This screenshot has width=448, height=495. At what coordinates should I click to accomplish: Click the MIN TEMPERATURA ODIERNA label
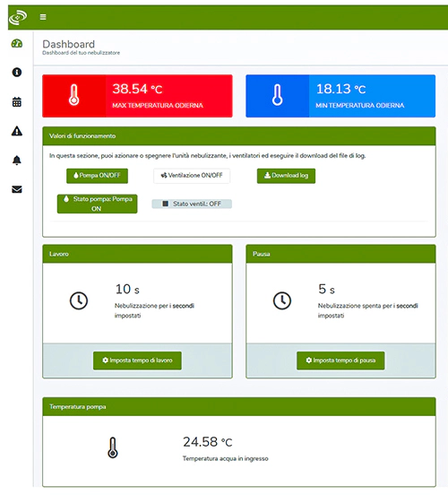[360, 106]
